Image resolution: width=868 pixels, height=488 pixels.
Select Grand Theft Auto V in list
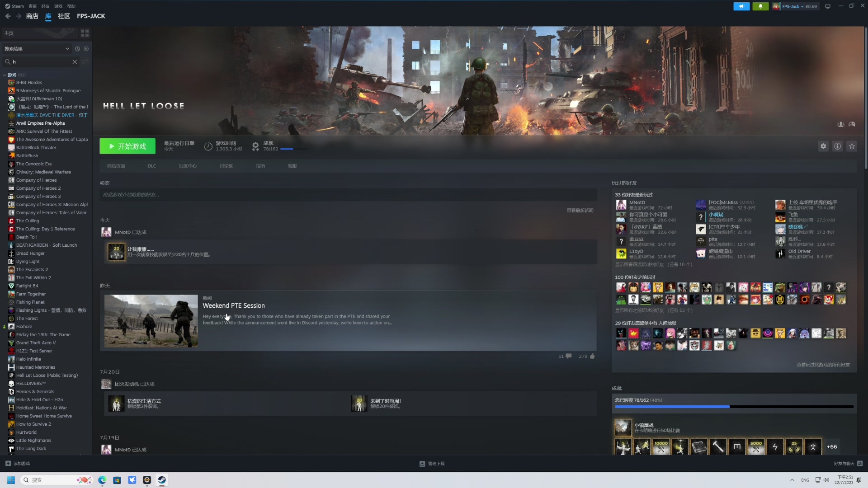click(x=36, y=343)
